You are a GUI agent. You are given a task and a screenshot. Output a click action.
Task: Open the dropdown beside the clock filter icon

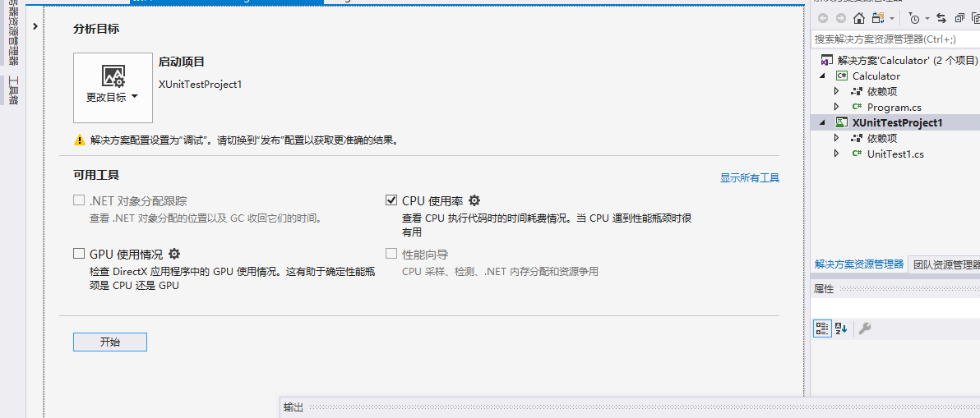pos(927,19)
